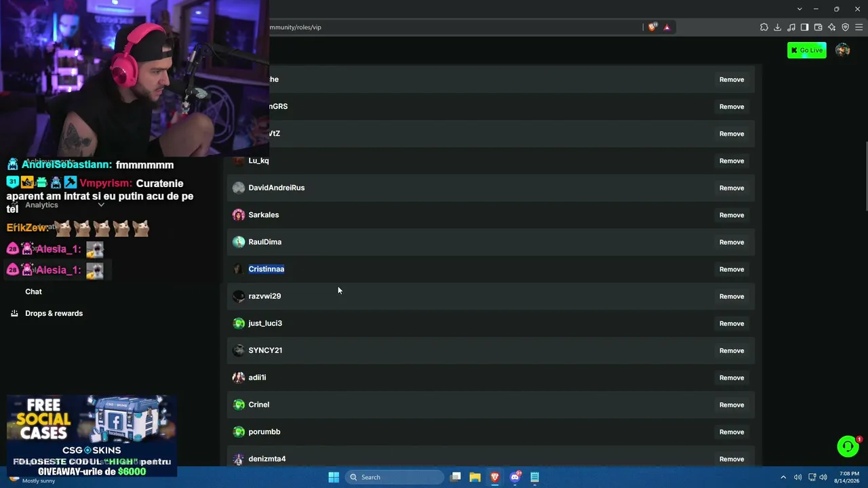Remove razvwi29 from VIPs

[732, 296]
